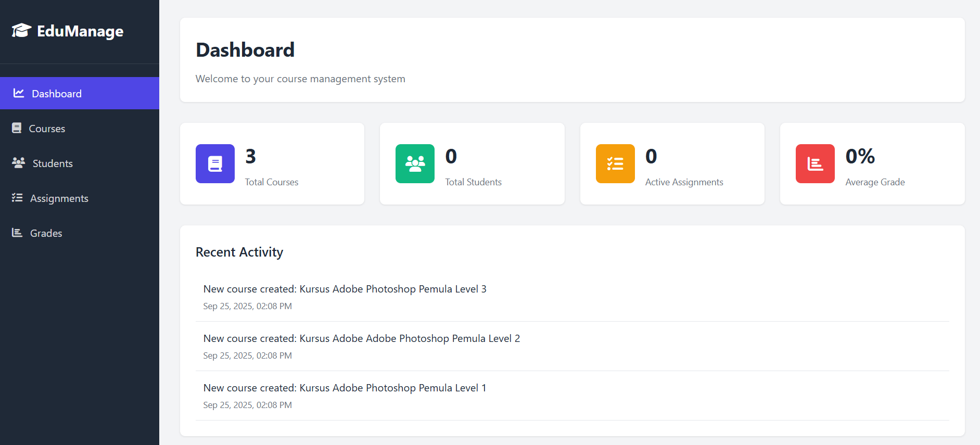Click the Assignments checklist icon in sidebar

[17, 198]
